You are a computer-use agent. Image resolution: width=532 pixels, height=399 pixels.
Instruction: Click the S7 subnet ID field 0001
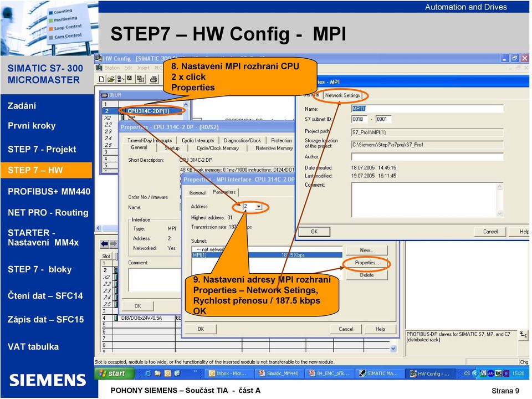click(x=383, y=119)
